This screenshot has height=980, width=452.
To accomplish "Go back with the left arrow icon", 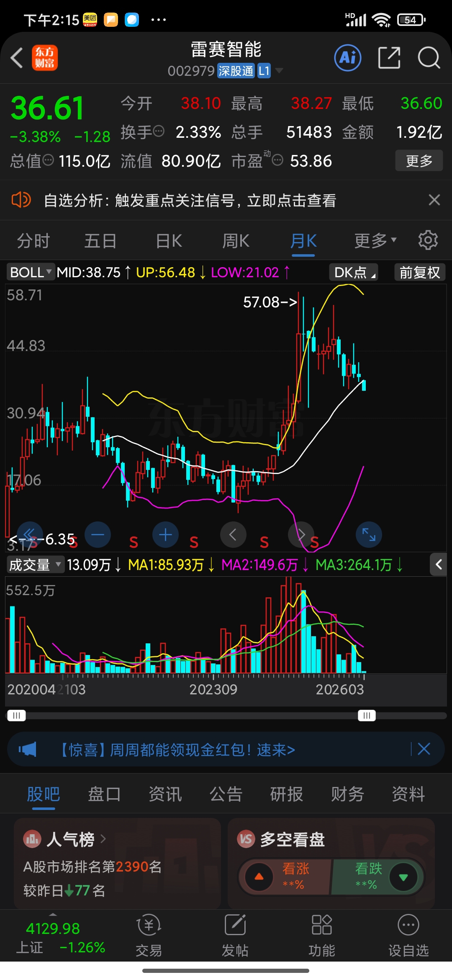I will click(17, 58).
